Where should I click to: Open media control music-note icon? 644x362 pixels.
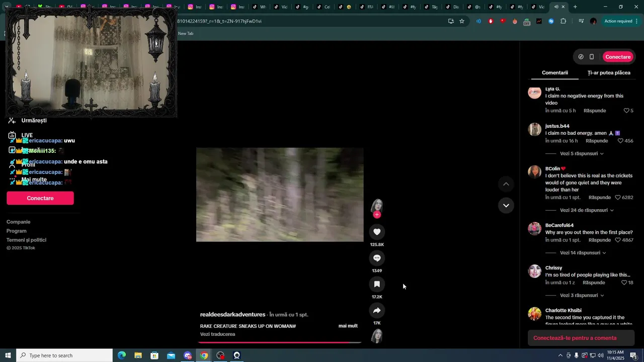pyautogui.click(x=581, y=21)
